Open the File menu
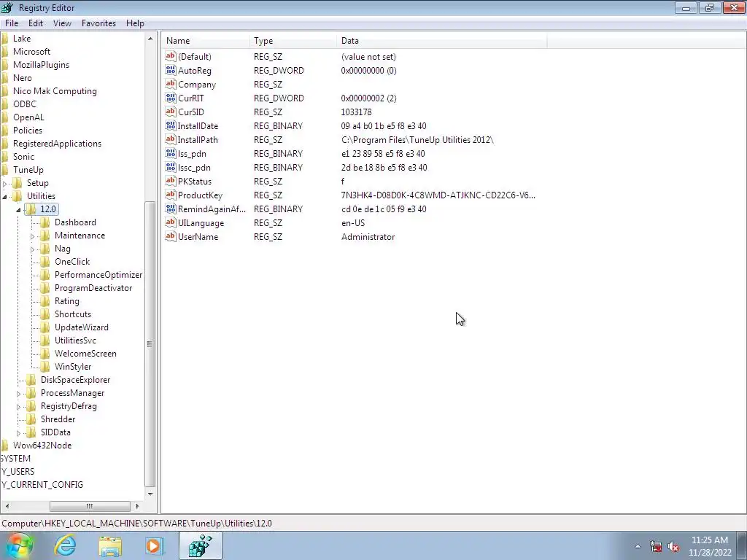 pyautogui.click(x=12, y=23)
